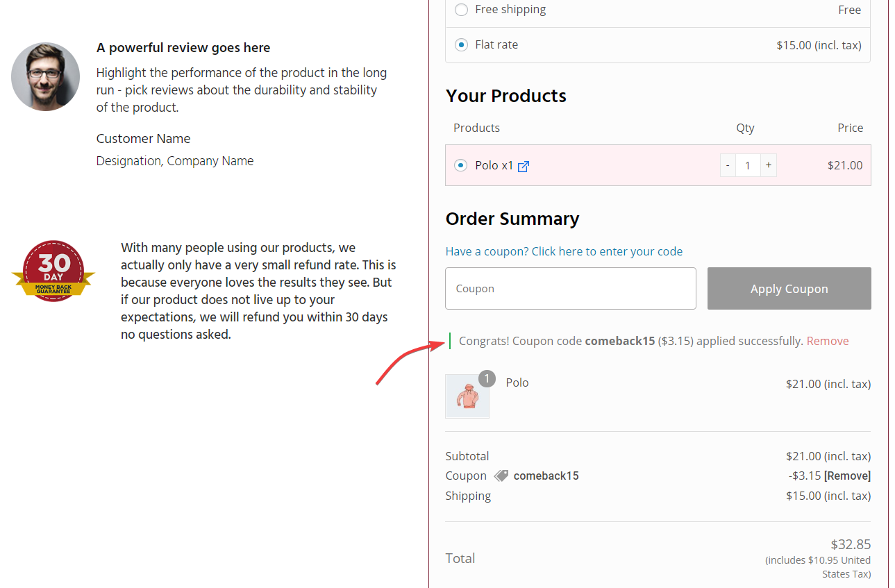The width and height of the screenshot is (895, 588).
Task: Click [Remove] next to the -$3.15 discount
Action: [x=850, y=475]
